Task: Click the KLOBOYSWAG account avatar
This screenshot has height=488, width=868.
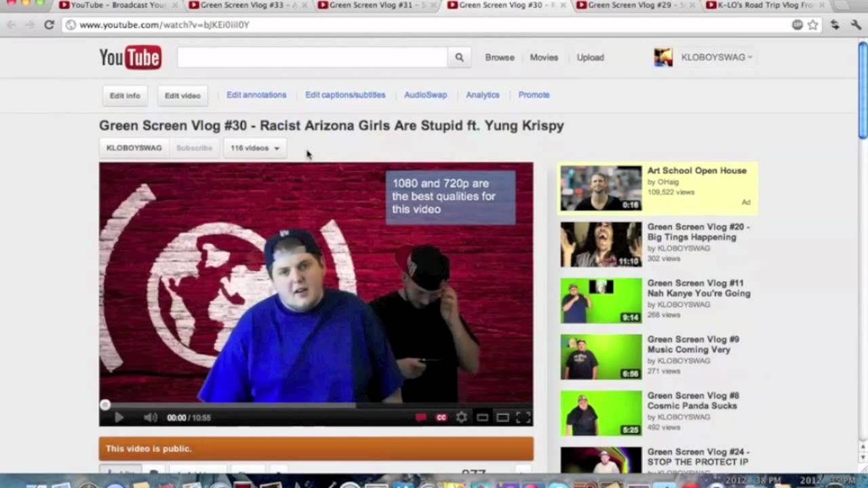Action: coord(663,58)
